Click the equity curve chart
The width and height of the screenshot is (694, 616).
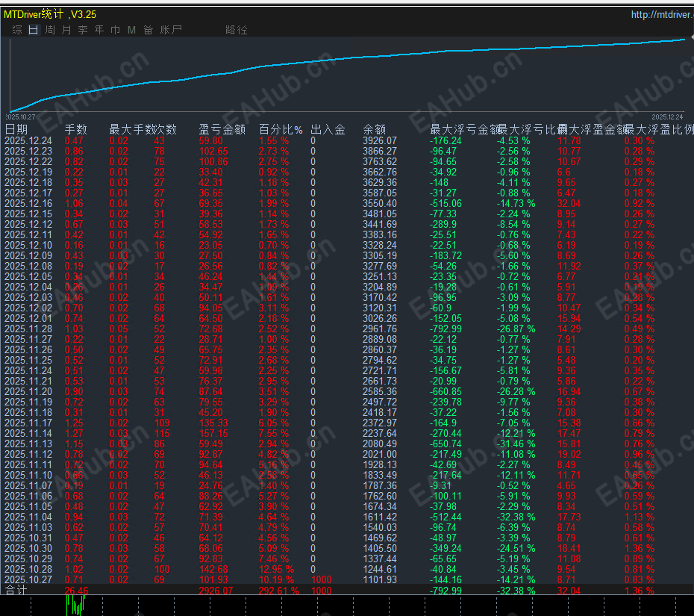(347, 75)
